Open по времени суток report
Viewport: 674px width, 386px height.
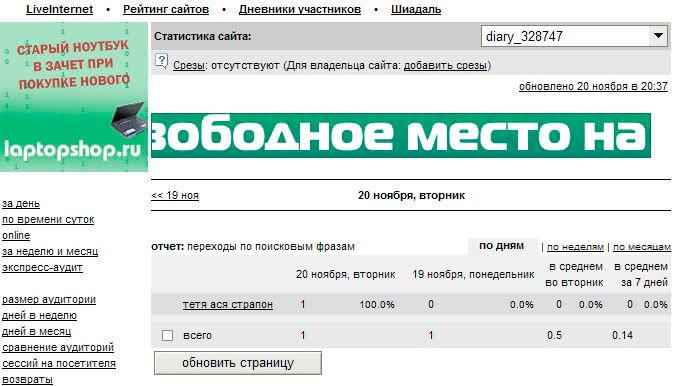tap(48, 220)
